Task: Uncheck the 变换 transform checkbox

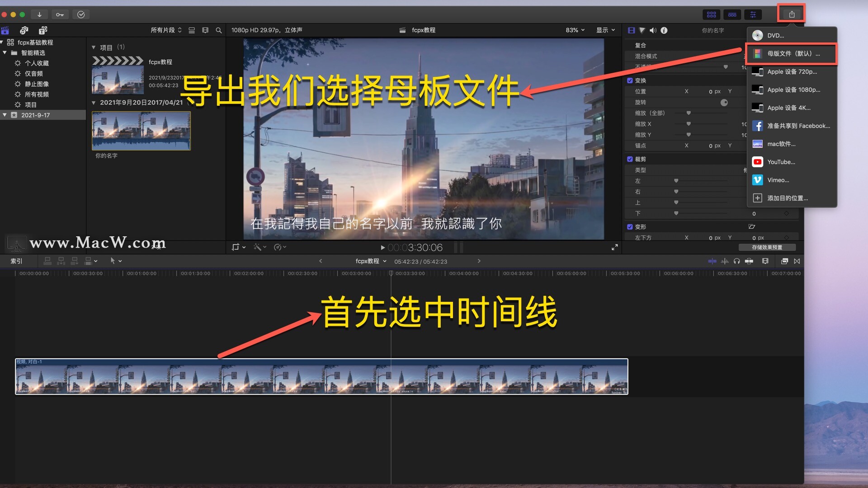Action: (630, 80)
